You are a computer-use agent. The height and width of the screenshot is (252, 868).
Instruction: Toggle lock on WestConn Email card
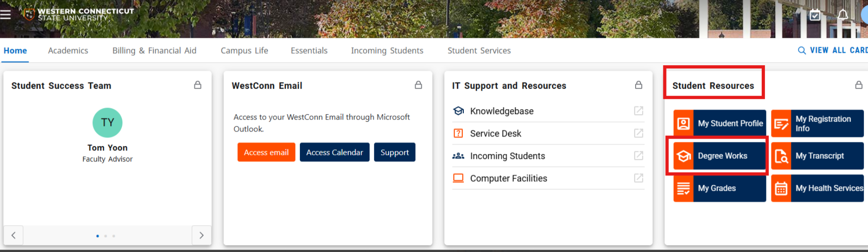click(418, 85)
